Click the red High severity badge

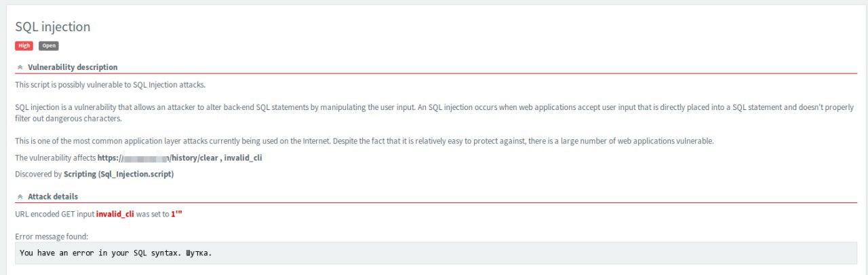(24, 45)
